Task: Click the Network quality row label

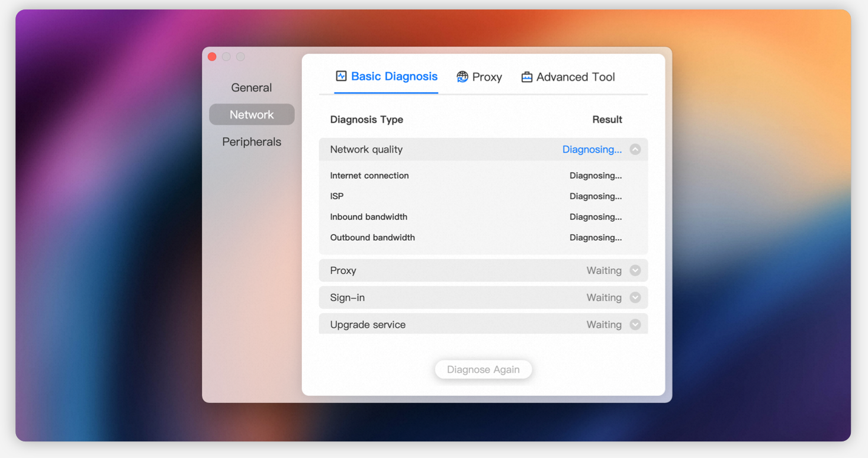Action: coord(366,150)
